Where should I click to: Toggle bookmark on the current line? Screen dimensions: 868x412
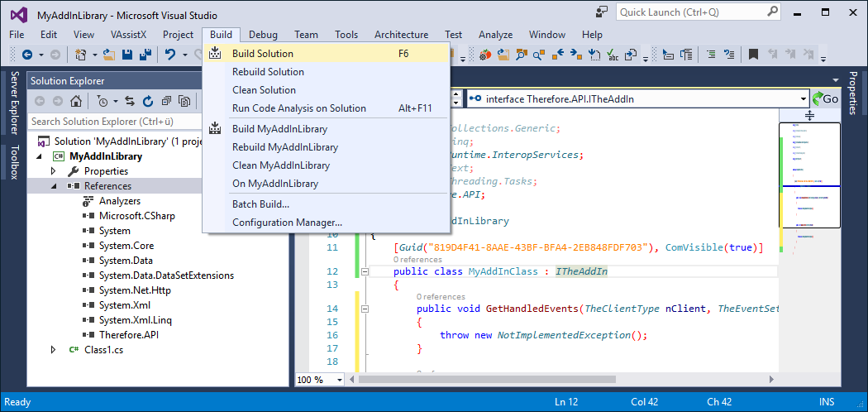[x=753, y=55]
